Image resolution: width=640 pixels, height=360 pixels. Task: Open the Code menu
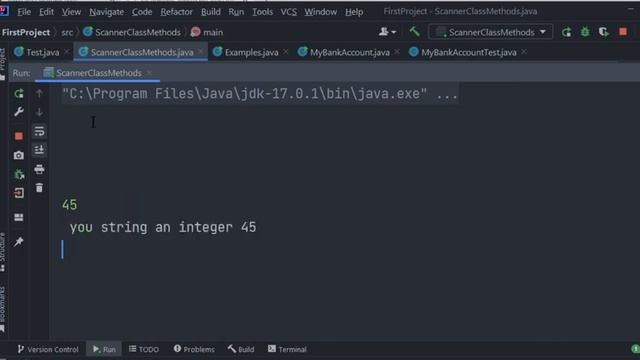[142, 12]
